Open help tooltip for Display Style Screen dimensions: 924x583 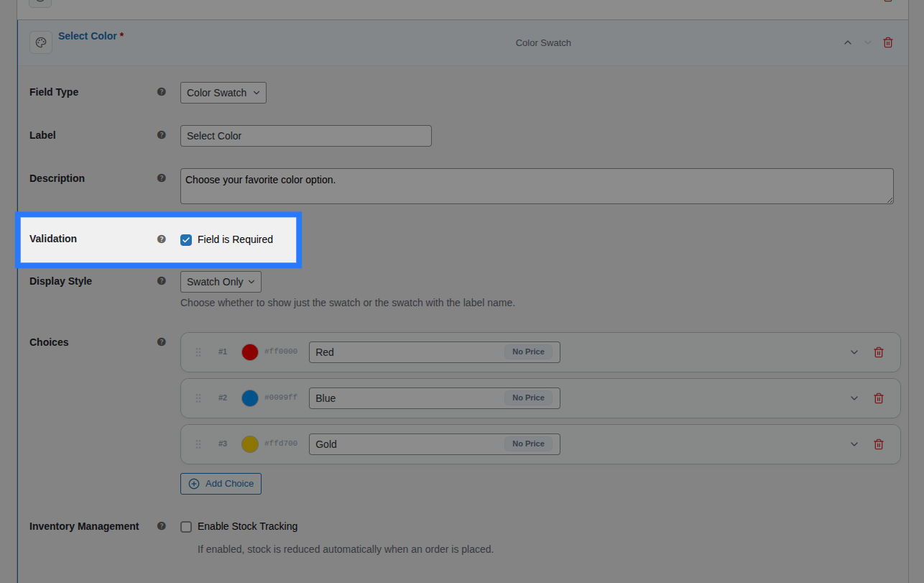162,281
